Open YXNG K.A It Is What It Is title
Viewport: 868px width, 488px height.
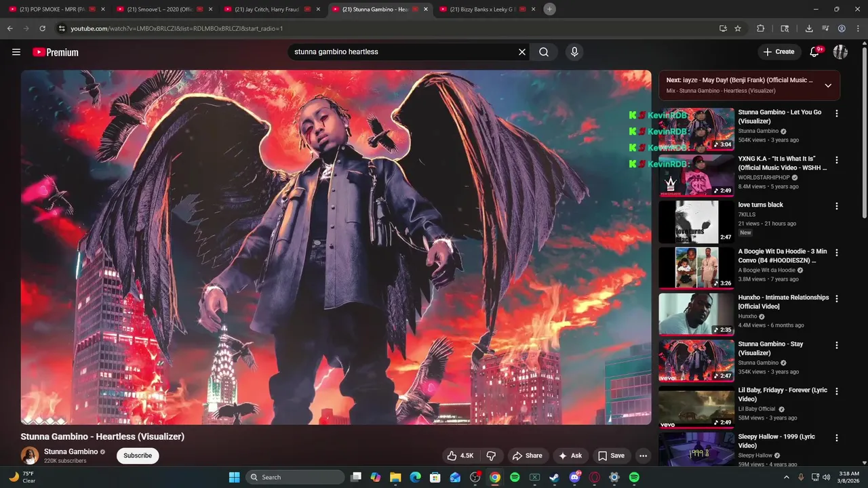(783, 163)
